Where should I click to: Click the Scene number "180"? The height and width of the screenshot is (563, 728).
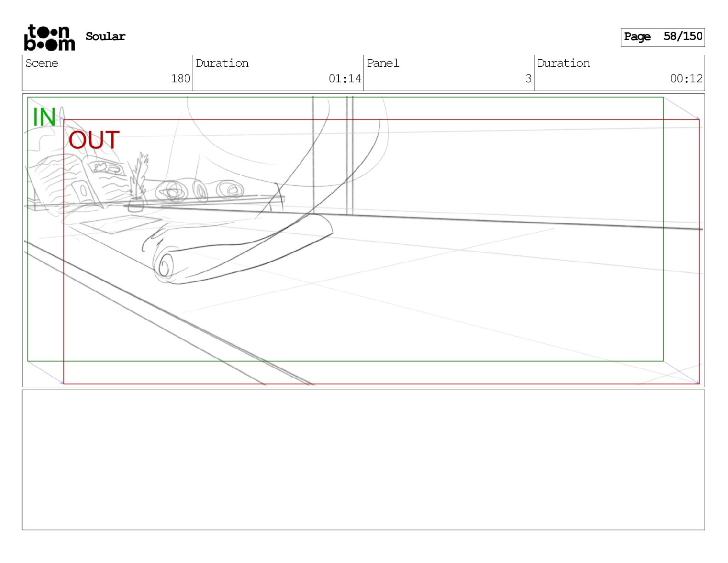pos(181,79)
